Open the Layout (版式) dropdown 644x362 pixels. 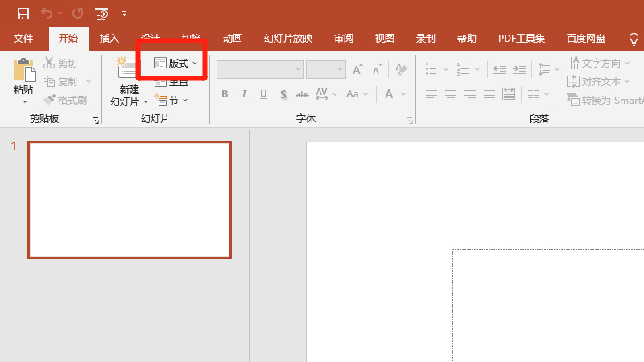coord(175,63)
